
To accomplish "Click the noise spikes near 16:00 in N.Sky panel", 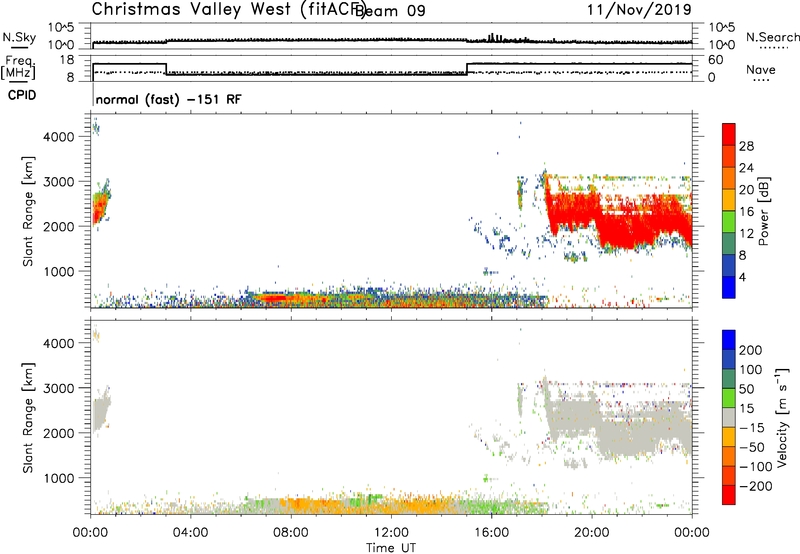I will [x=494, y=38].
